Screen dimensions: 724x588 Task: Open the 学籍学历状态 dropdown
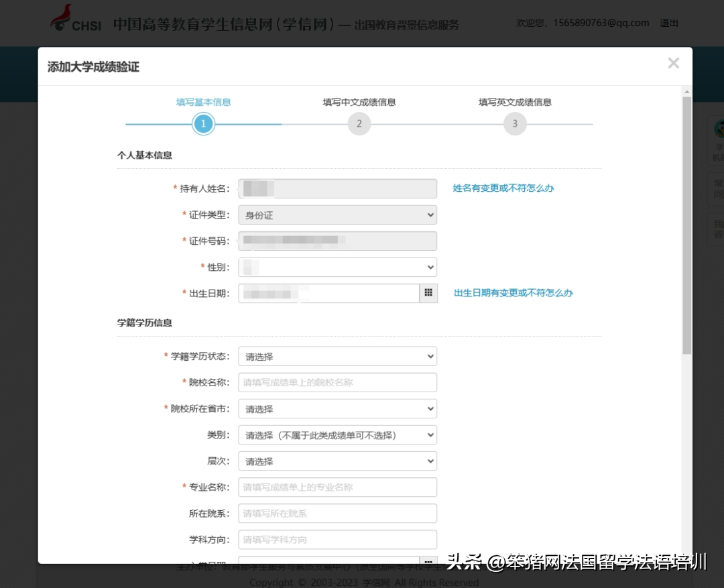337,357
